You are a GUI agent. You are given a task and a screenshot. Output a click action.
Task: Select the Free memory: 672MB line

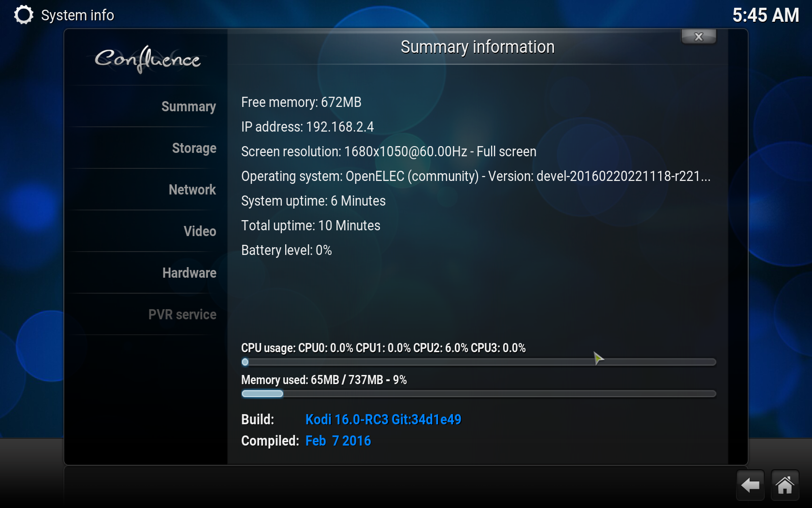[x=301, y=102]
